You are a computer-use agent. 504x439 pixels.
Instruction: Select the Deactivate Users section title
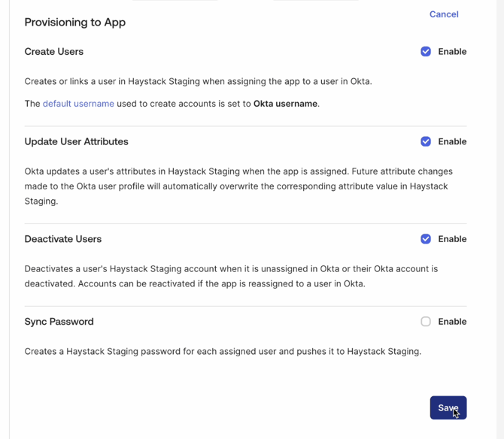63,239
